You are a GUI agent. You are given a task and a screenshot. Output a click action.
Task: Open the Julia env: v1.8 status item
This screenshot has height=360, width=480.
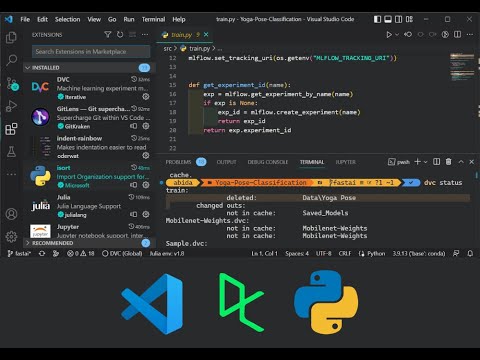point(167,254)
